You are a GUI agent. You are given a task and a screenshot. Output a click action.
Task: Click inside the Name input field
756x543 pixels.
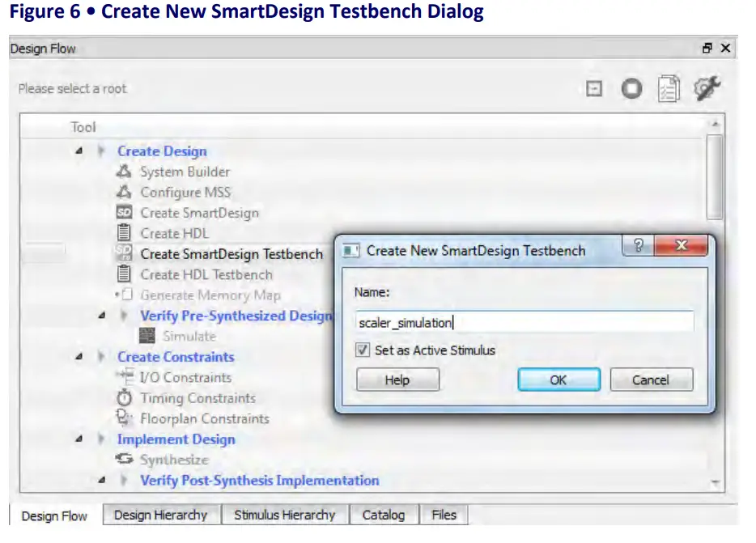click(522, 321)
